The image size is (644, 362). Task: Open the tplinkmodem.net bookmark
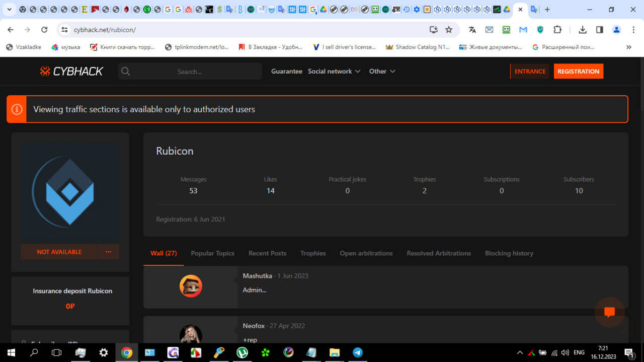(x=197, y=47)
